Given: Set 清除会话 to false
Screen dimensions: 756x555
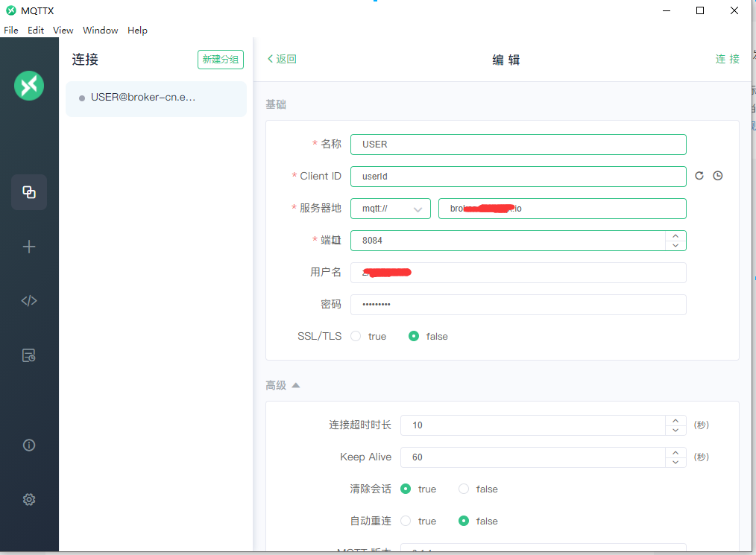Looking at the screenshot, I should pyautogui.click(x=464, y=489).
